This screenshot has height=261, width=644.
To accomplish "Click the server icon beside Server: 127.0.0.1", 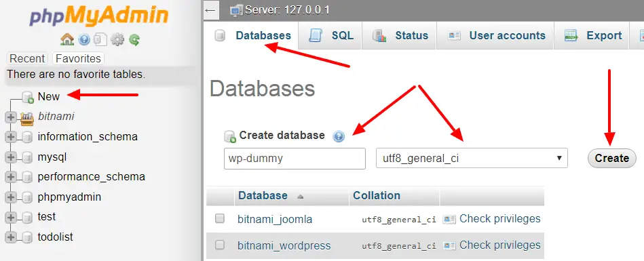I will [236, 10].
